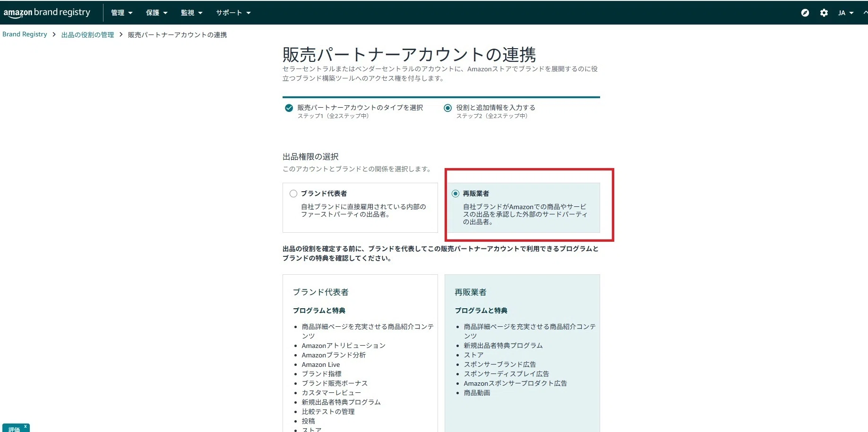Click the 出品権限の選択 heading

310,157
